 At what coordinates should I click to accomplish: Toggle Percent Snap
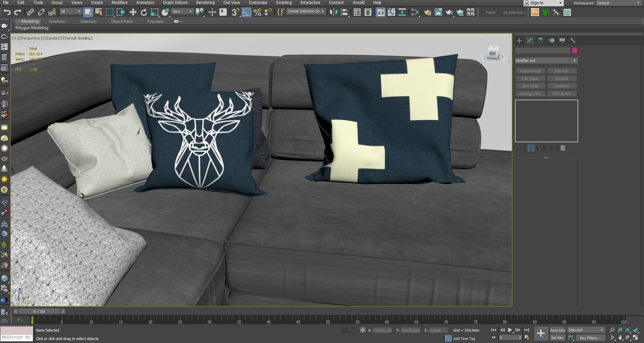[x=257, y=12]
